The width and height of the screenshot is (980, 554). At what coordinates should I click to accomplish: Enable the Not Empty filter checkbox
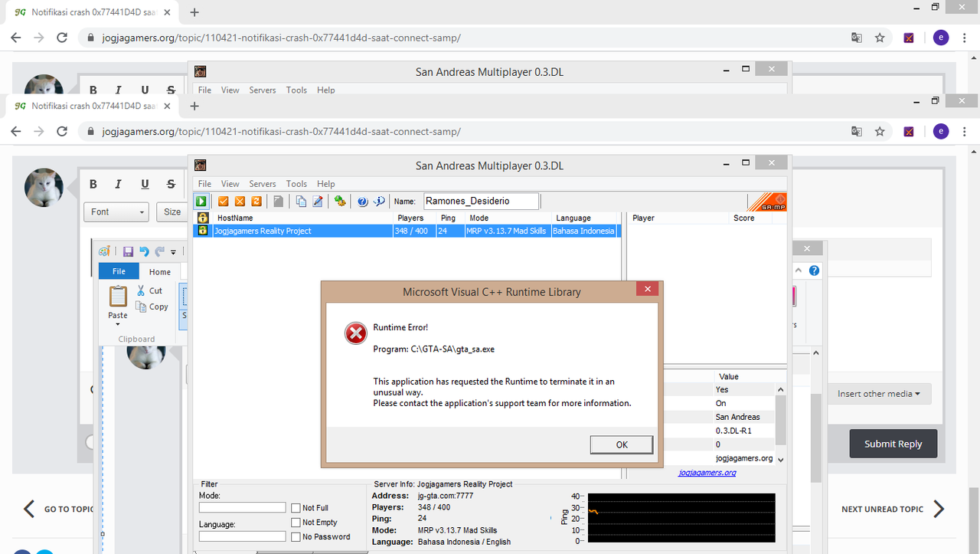(296, 523)
